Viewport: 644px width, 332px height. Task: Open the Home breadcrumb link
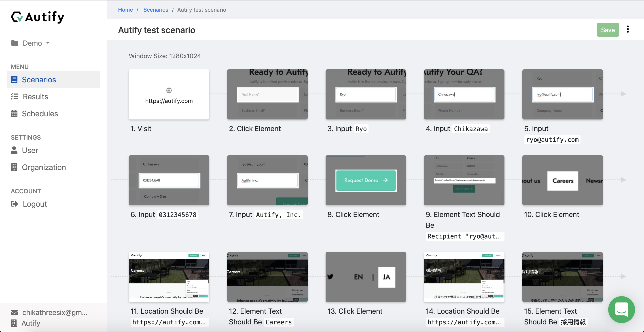(x=125, y=10)
